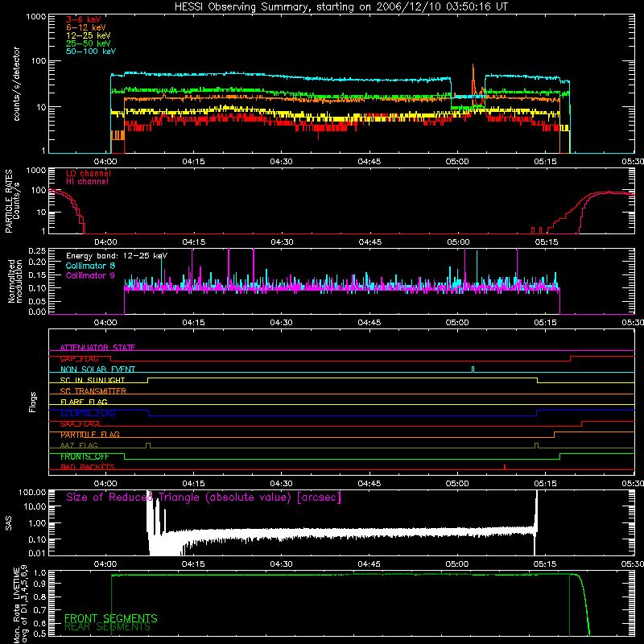Click the SC_IN_SUNLIGHT flag label
644x644 pixels.
point(93,380)
